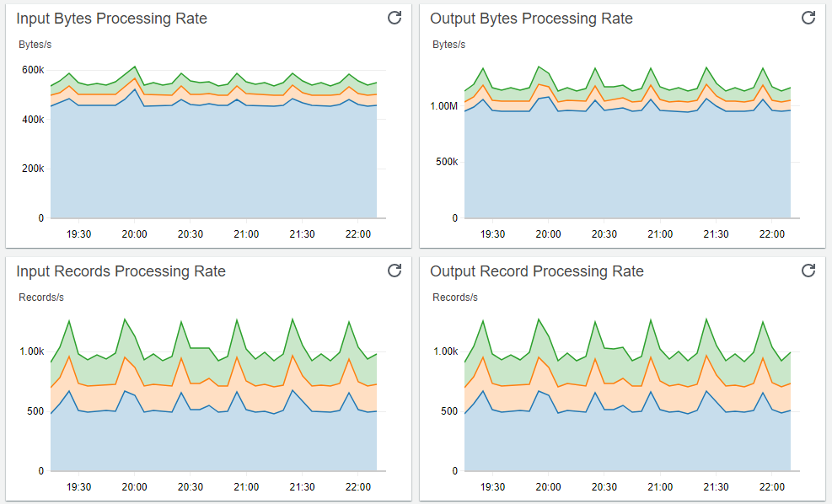Click the Input Bytes Processing Rate title
Image resolution: width=832 pixels, height=504 pixels.
point(111,19)
